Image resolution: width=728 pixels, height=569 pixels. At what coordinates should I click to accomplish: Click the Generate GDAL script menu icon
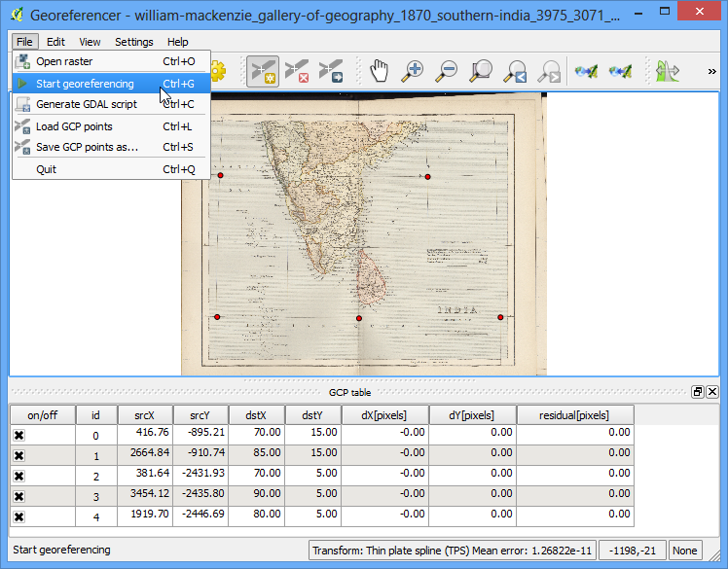22,104
